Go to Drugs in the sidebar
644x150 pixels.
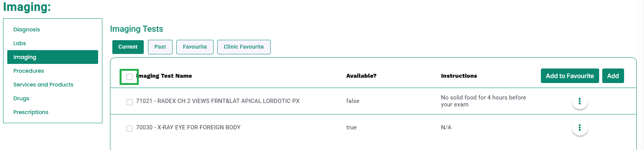21,98
